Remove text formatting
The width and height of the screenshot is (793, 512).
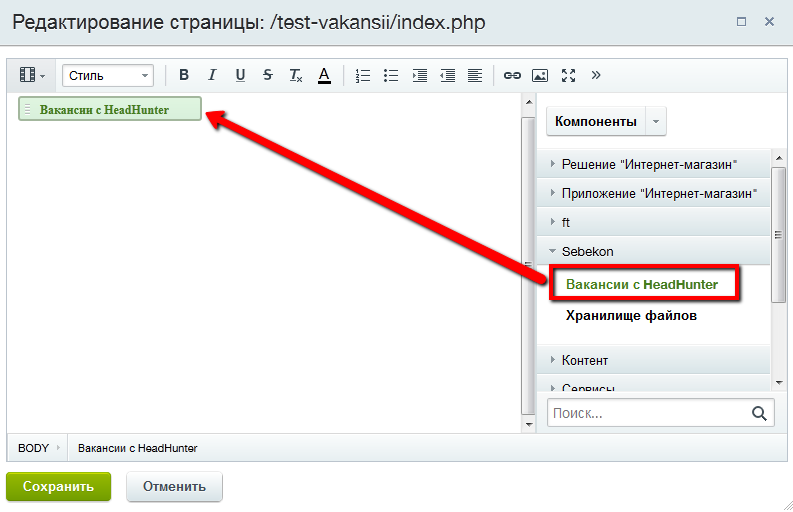click(296, 75)
